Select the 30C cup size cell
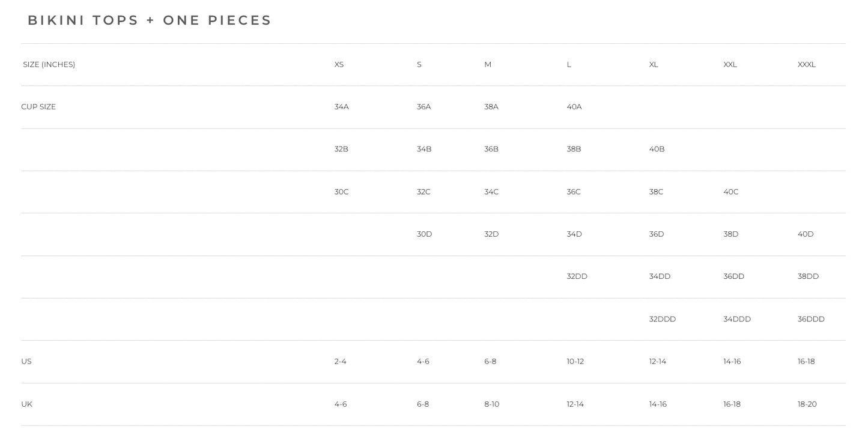This screenshot has width=868, height=435. [x=341, y=192]
